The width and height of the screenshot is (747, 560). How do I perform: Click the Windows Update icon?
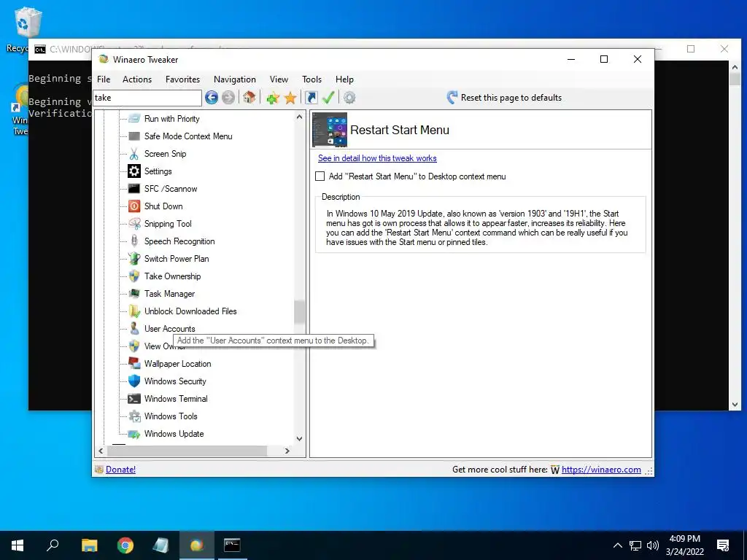click(x=134, y=434)
